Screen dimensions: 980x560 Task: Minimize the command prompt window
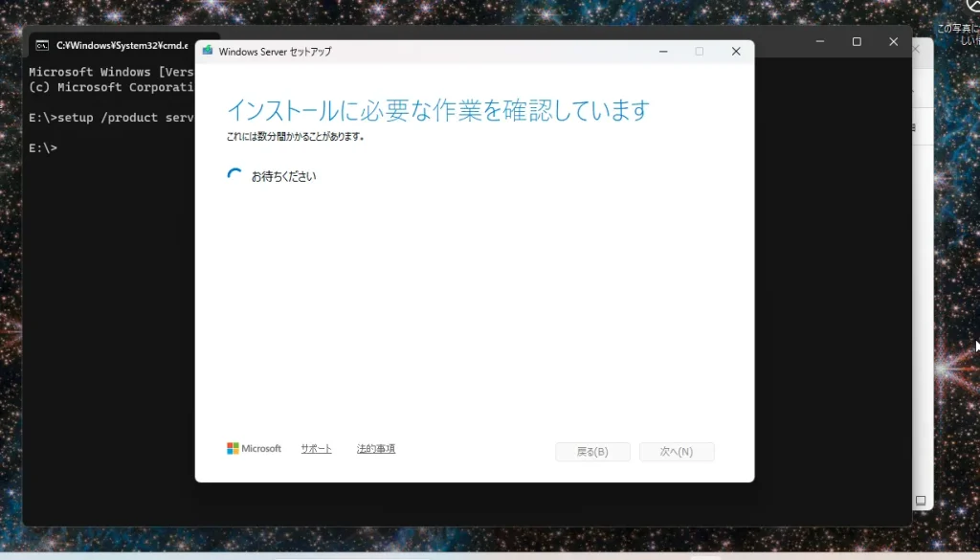click(x=820, y=41)
